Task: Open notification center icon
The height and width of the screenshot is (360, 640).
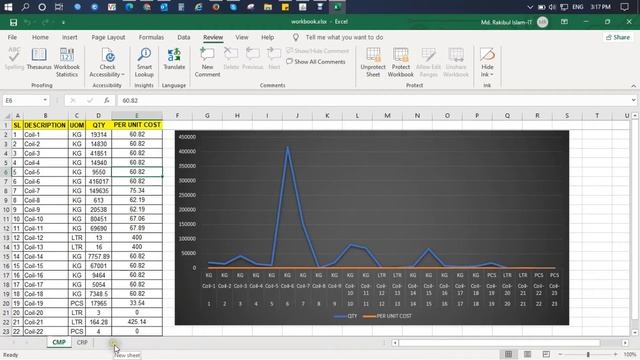Action: point(624,7)
